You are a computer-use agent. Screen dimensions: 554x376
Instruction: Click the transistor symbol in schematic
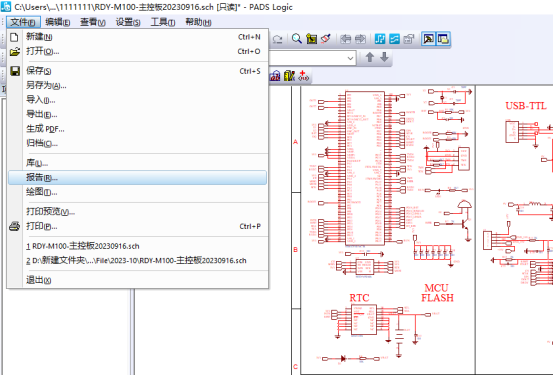tap(465, 225)
